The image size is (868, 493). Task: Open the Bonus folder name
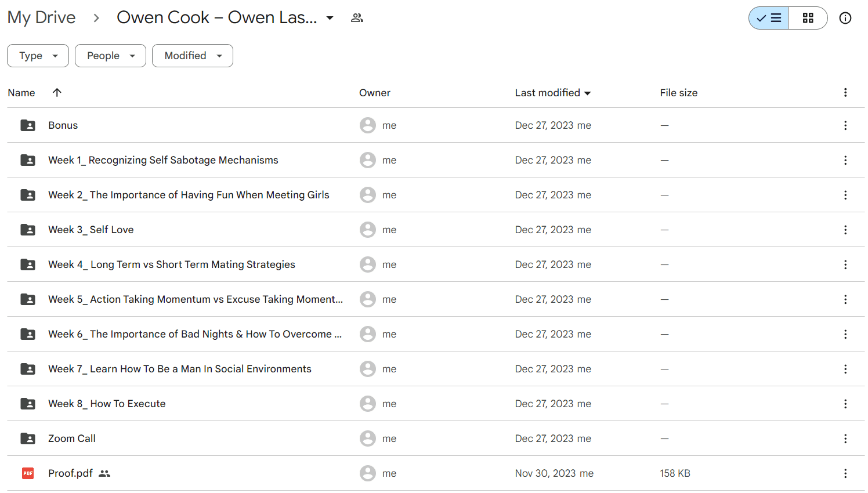[63, 125]
